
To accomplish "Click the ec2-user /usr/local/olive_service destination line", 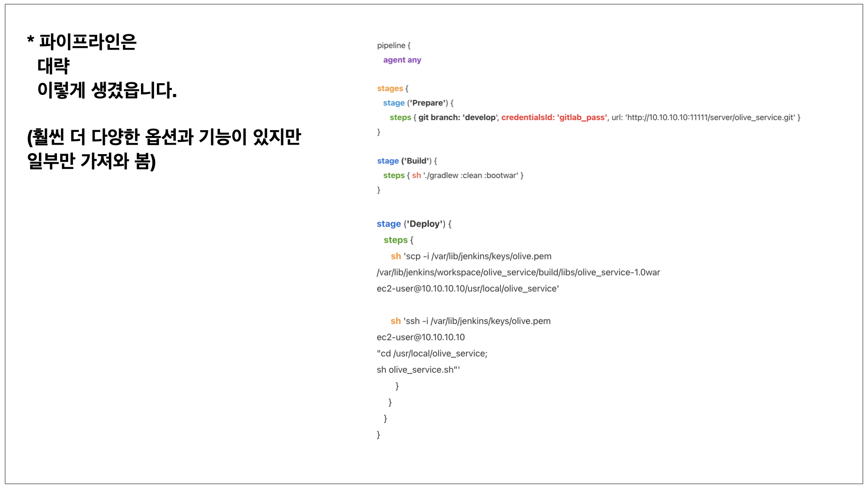I will click(x=467, y=289).
